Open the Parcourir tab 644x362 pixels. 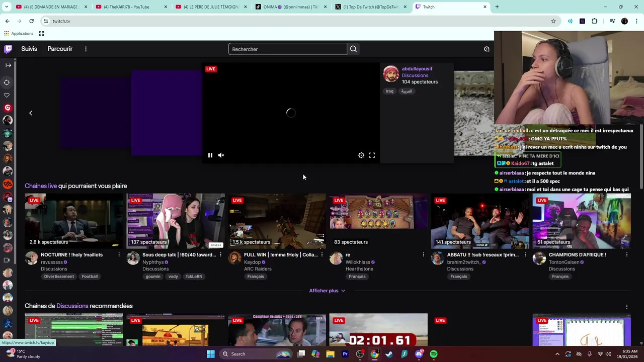[x=60, y=49]
